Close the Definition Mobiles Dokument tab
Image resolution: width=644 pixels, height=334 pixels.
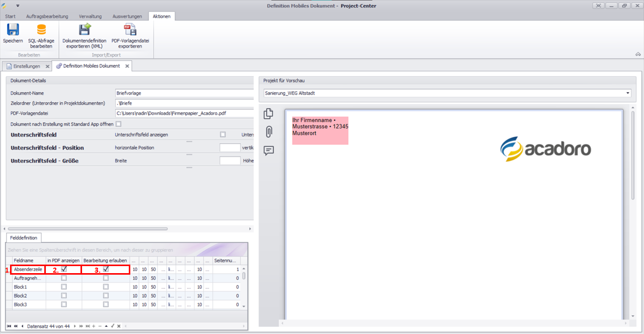coord(127,66)
